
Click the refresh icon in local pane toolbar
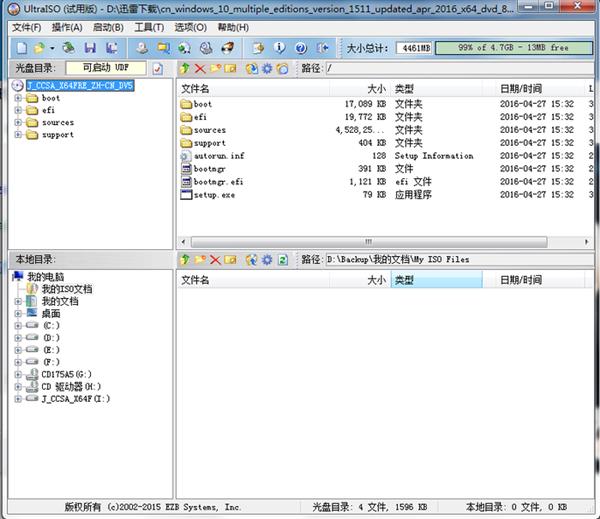coord(283,260)
